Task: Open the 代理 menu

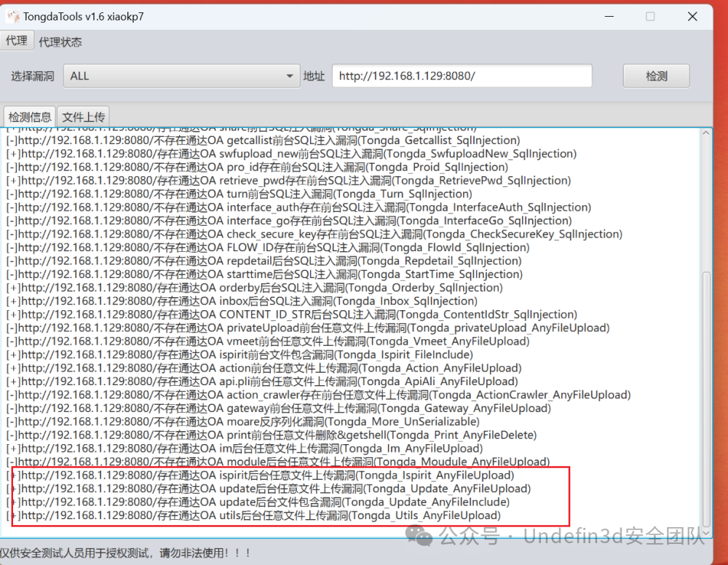Action: point(17,41)
